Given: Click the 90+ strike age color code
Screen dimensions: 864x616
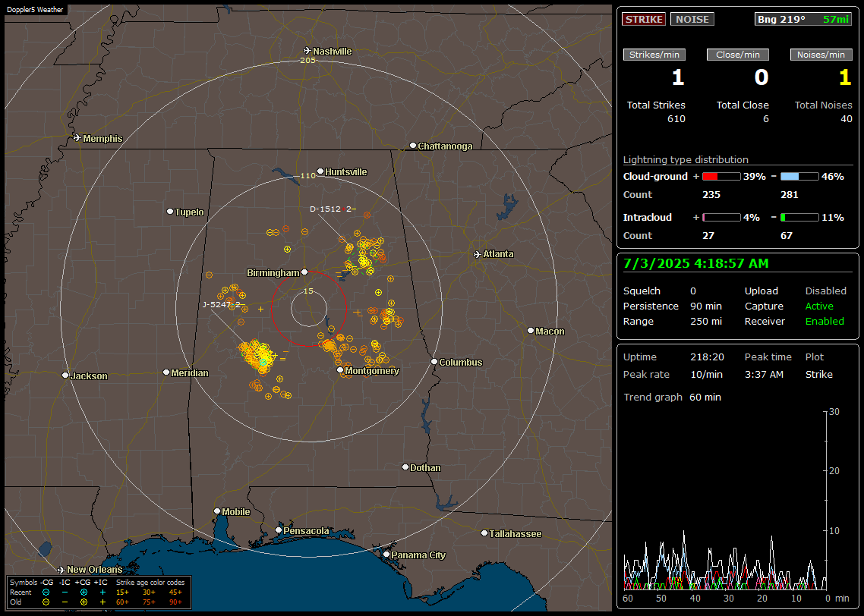Looking at the screenshot, I should pyautogui.click(x=175, y=602).
